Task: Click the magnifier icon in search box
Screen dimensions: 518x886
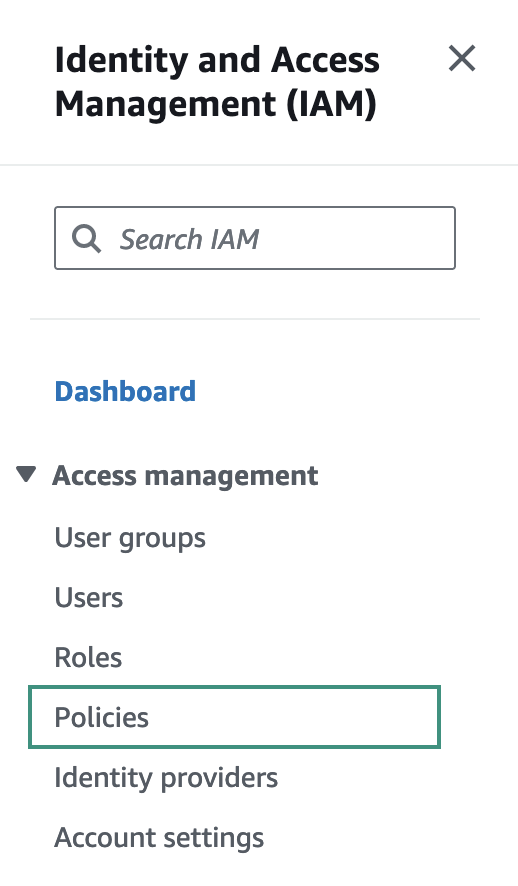Action: (x=86, y=238)
